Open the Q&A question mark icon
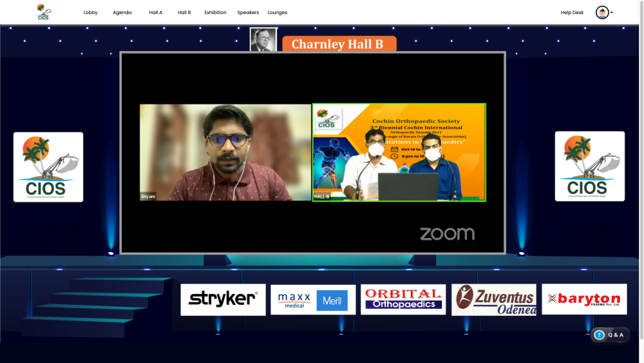The height and width of the screenshot is (363, 644). click(x=599, y=335)
